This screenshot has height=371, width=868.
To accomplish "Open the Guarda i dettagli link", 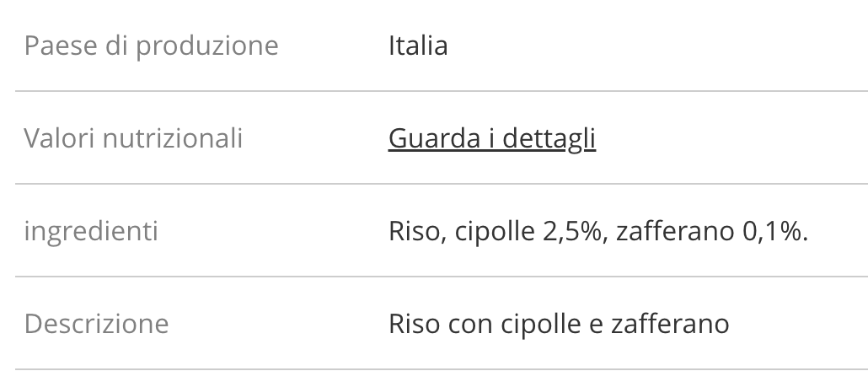I will coord(491,138).
